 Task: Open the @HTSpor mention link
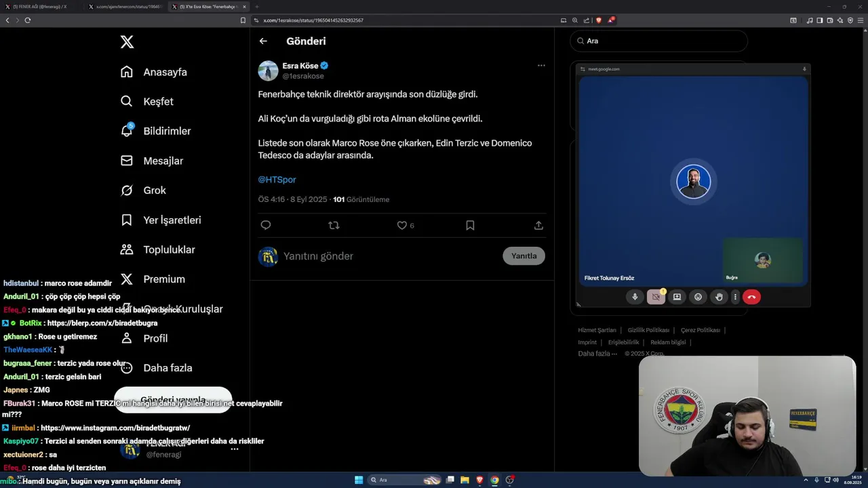[277, 180]
